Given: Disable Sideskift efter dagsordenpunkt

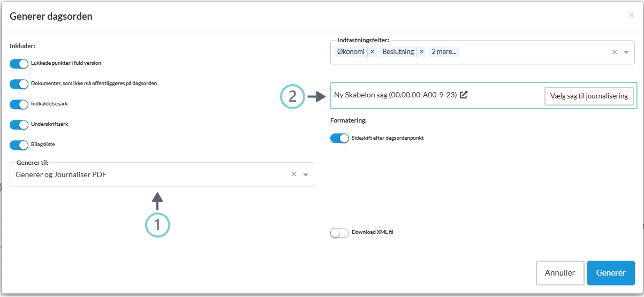Looking at the screenshot, I should point(340,139).
